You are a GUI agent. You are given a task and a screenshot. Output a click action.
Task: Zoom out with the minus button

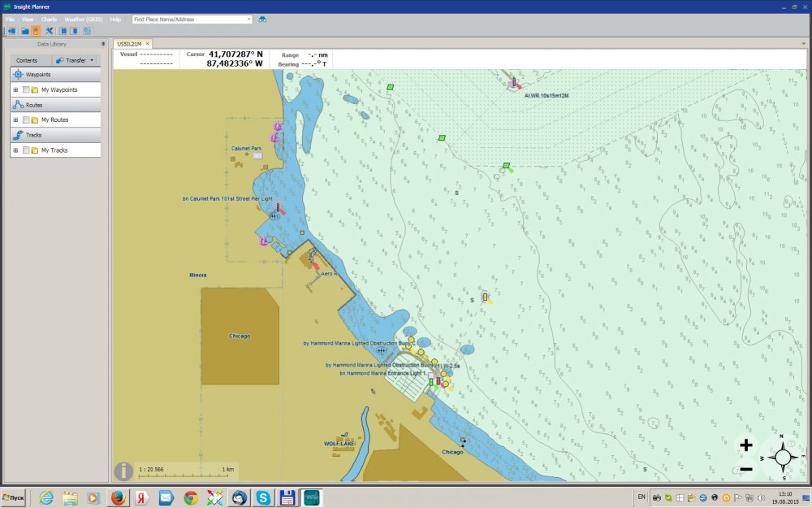coord(746,468)
